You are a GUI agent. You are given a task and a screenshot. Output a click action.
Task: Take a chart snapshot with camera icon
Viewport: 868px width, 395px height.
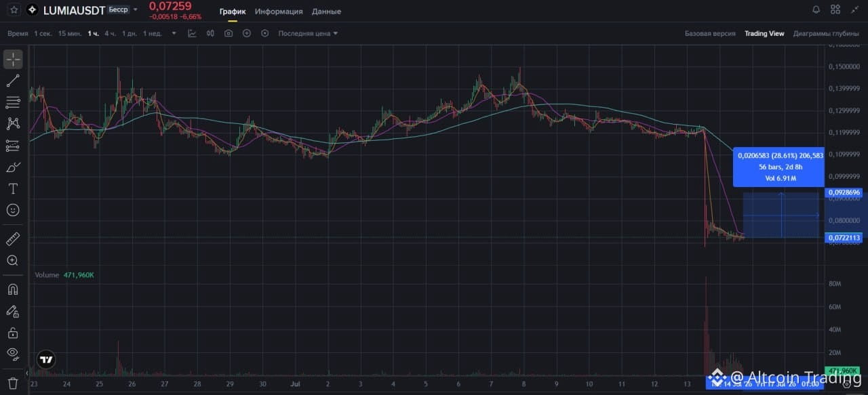(x=229, y=33)
